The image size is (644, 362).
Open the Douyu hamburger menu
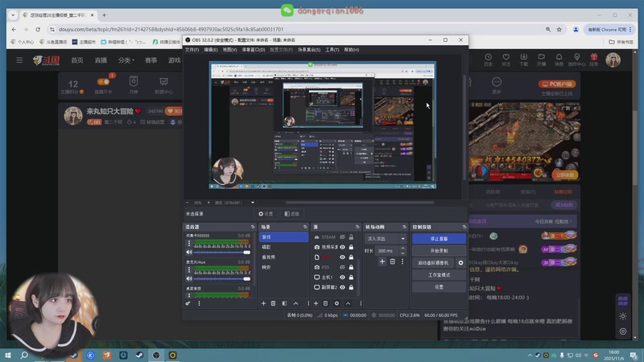pyautogui.click(x=19, y=60)
